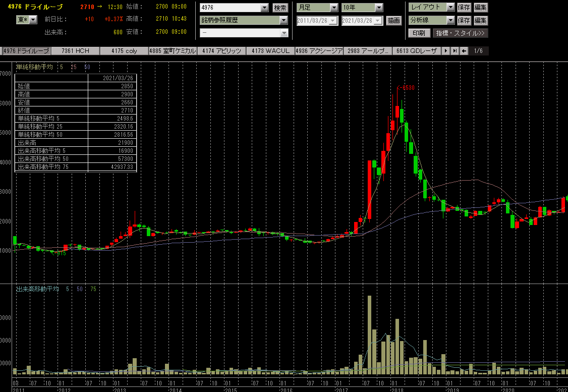Click the next page arrow in stock tabs
Image resolution: width=568 pixels, height=392 pixels.
(x=445, y=51)
